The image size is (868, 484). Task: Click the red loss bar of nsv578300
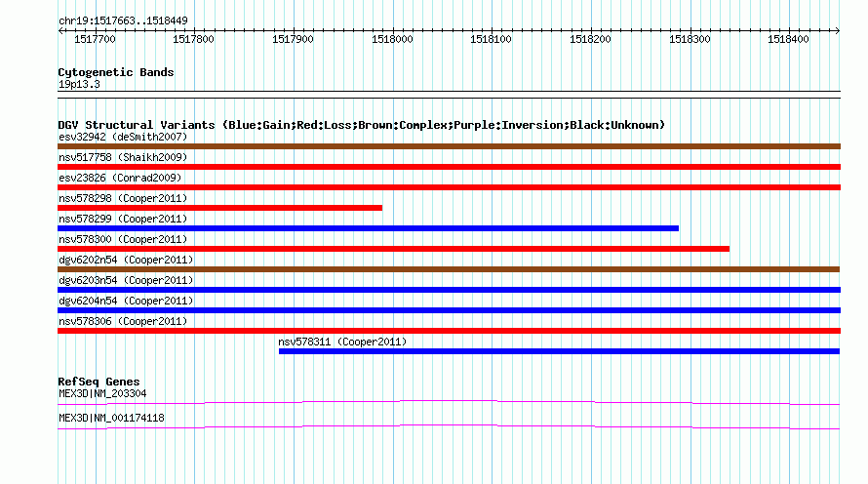coord(394,249)
